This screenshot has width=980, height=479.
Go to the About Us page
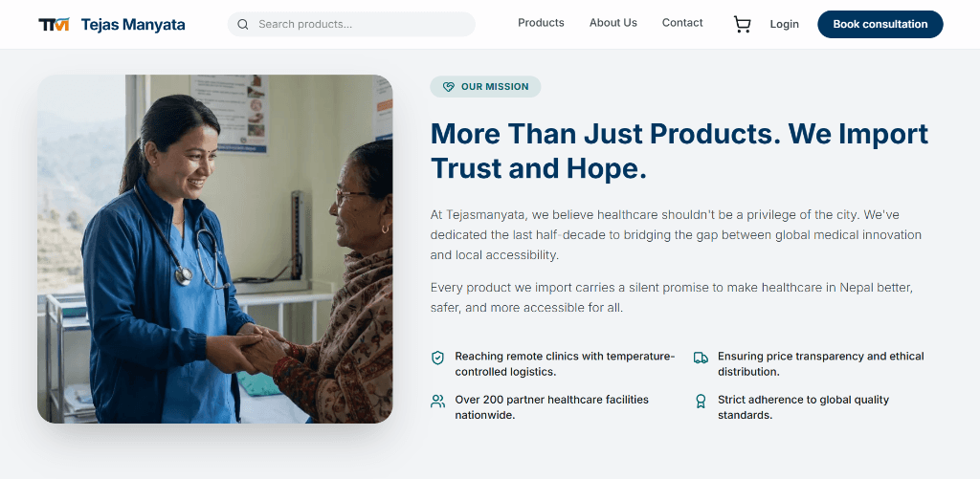click(613, 23)
